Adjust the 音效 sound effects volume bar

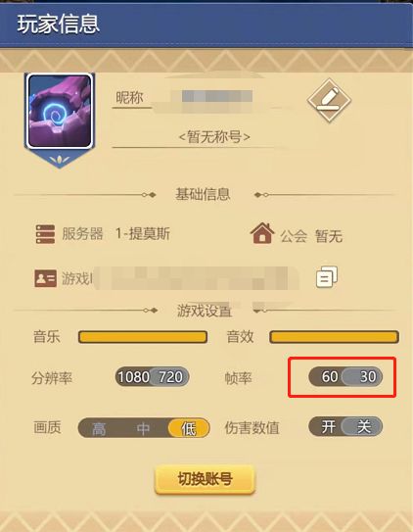click(334, 337)
